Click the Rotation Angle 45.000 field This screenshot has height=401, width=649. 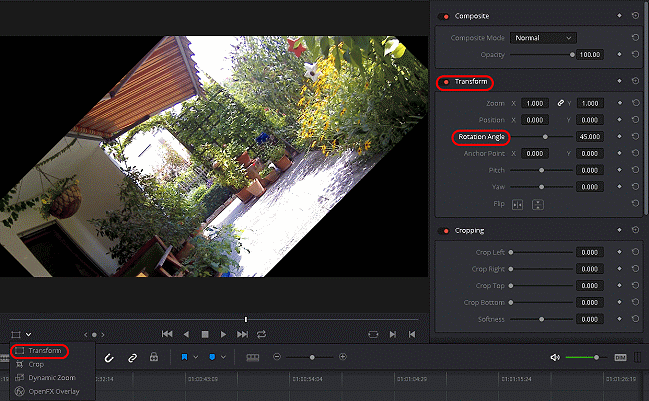[589, 137]
